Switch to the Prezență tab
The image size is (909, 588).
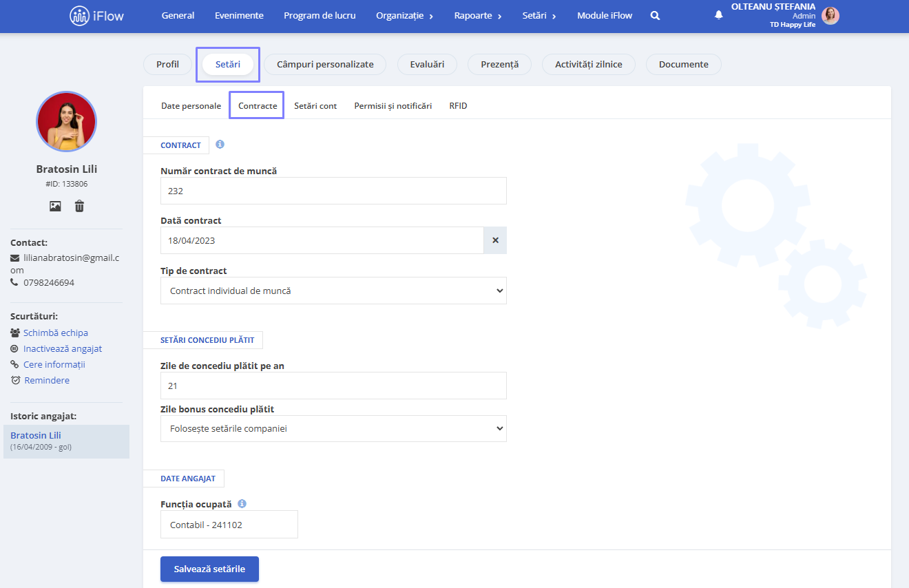(x=500, y=64)
